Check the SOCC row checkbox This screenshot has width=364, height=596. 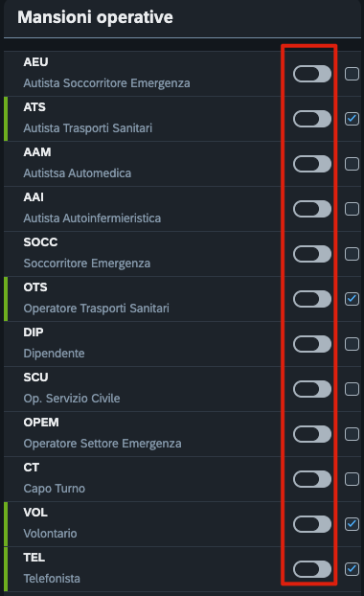click(x=352, y=254)
